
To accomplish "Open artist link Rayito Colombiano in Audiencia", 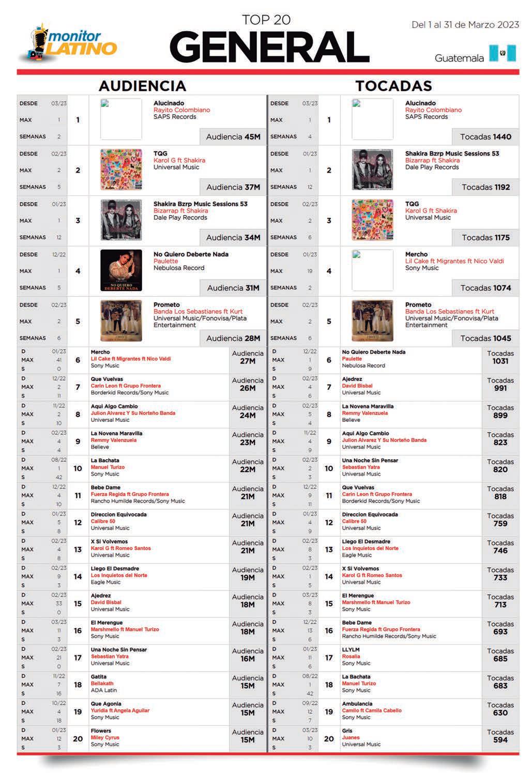I will point(181,110).
